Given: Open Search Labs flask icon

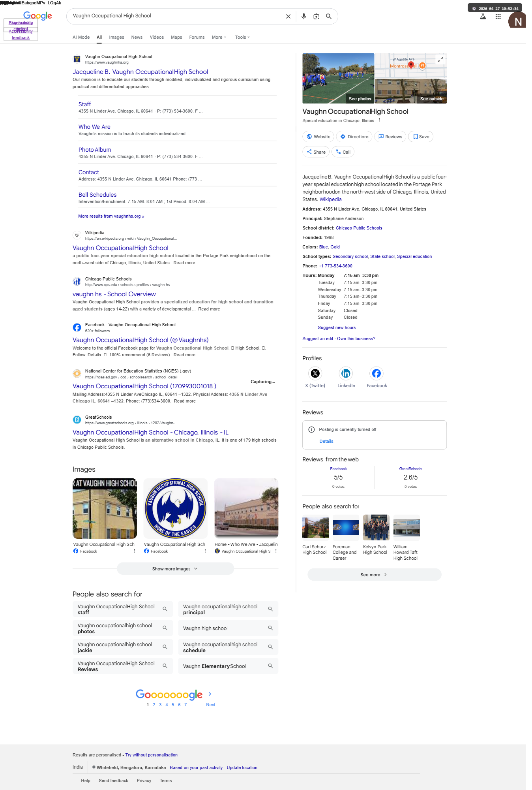Looking at the screenshot, I should [x=483, y=17].
